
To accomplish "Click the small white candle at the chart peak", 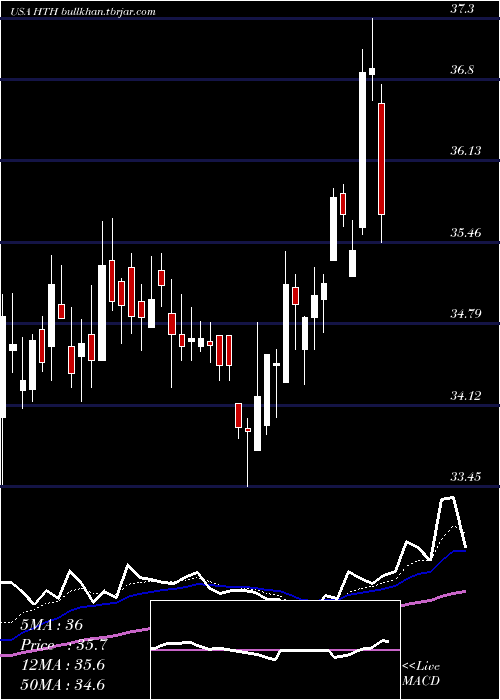I will coord(372,71).
